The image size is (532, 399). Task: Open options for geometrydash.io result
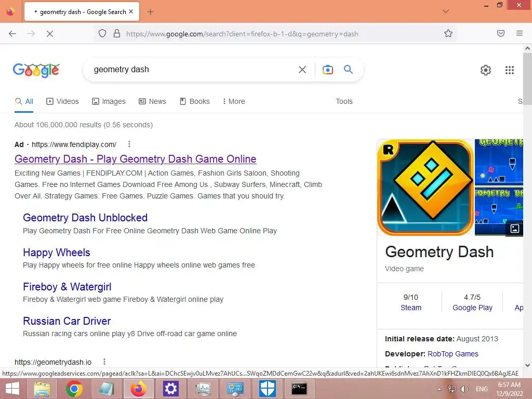coord(104,362)
